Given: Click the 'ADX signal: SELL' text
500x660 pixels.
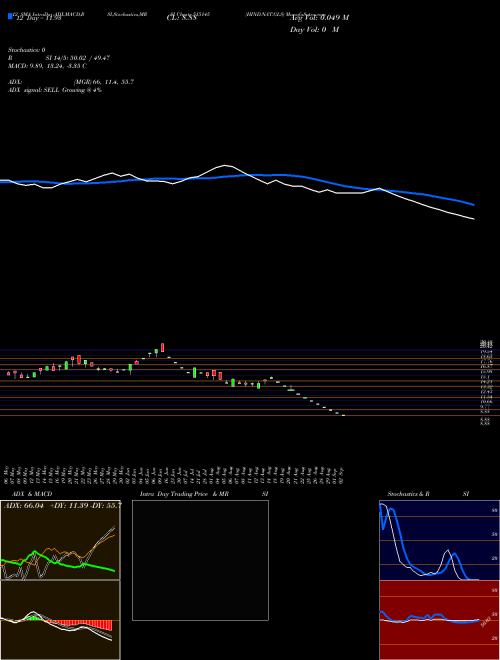Looking at the screenshot, I should (55, 90).
